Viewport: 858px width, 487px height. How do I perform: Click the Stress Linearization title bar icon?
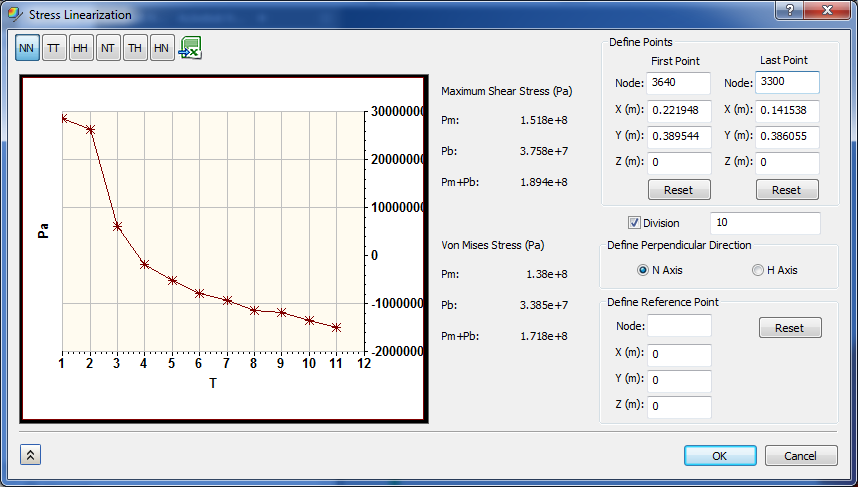coord(13,15)
